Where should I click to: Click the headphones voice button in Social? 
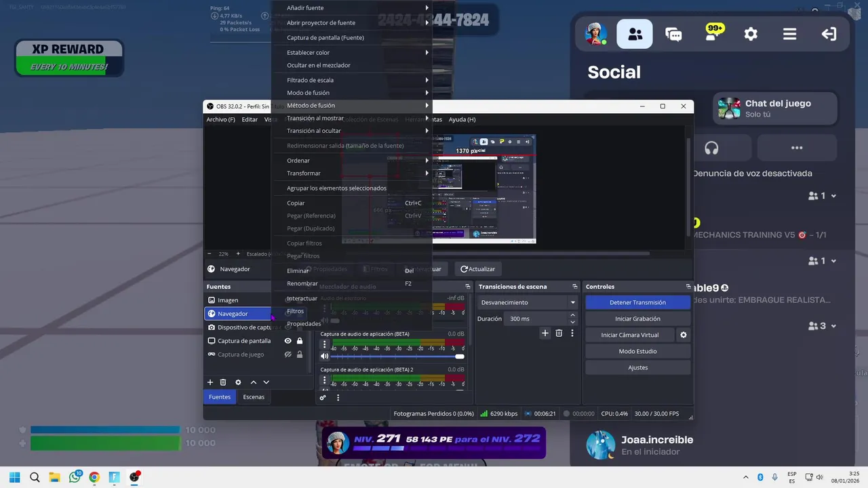[x=711, y=148]
